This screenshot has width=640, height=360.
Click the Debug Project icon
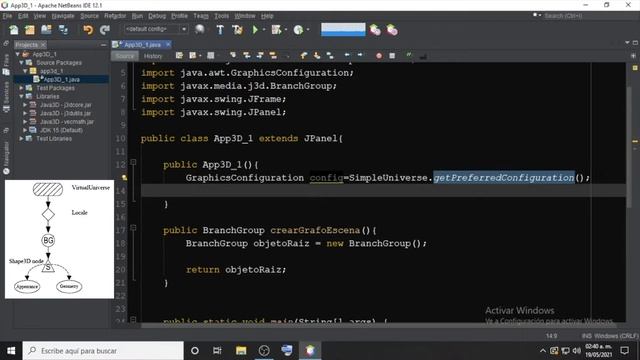point(276,30)
